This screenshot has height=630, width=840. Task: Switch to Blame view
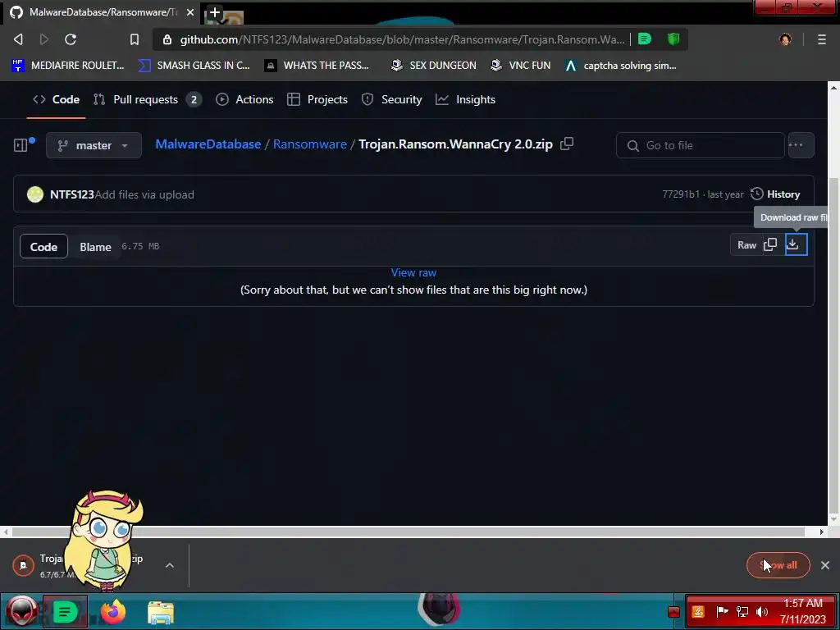tap(95, 246)
